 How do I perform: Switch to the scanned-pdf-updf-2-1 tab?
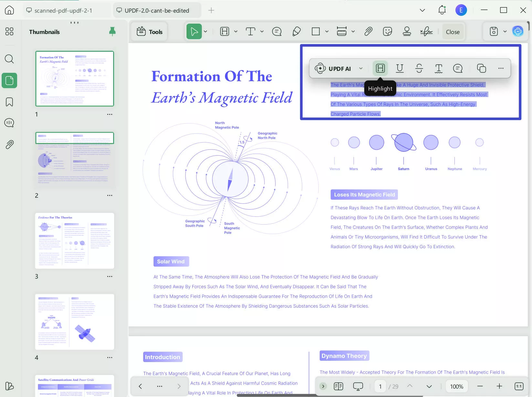[x=63, y=10]
